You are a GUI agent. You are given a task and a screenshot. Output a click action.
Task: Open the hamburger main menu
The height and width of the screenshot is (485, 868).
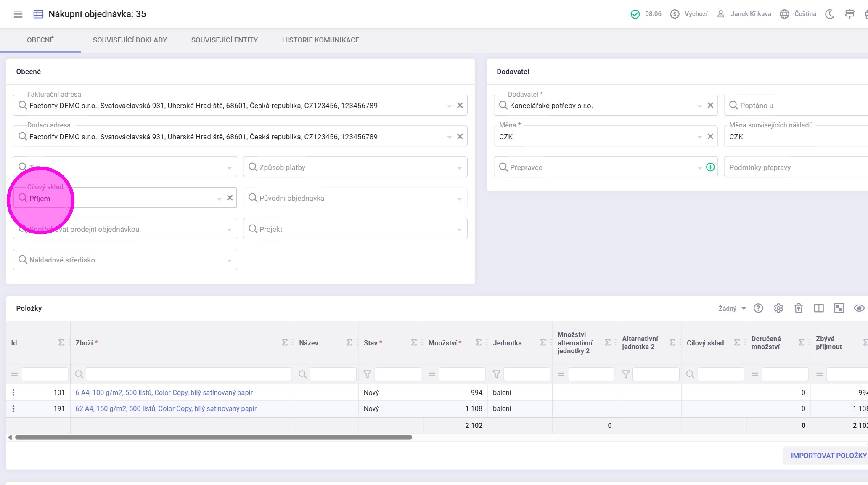click(x=18, y=14)
